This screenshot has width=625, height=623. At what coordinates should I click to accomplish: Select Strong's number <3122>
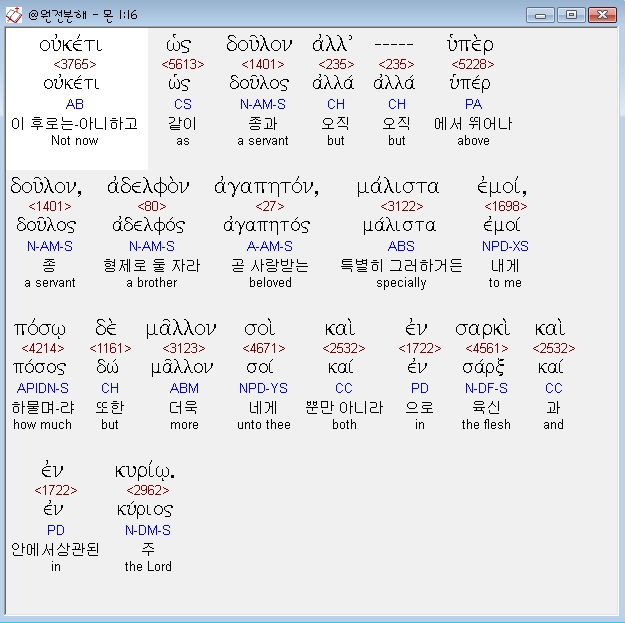click(402, 206)
